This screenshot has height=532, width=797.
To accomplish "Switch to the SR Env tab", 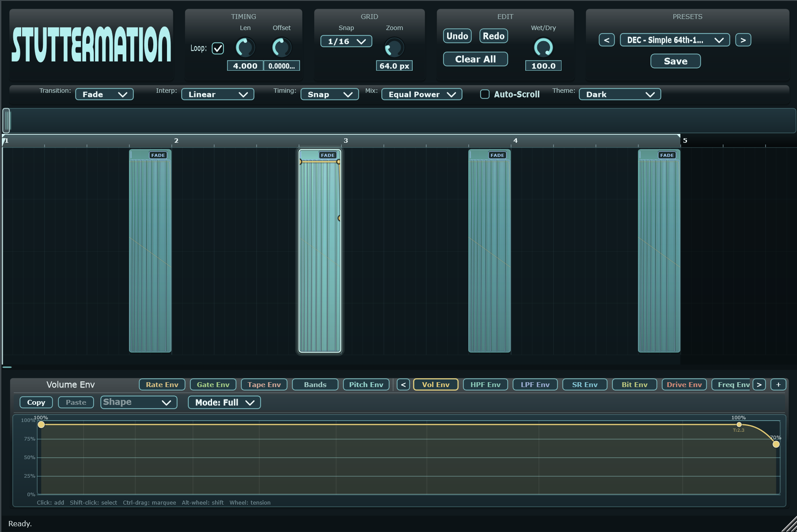I will 585,384.
